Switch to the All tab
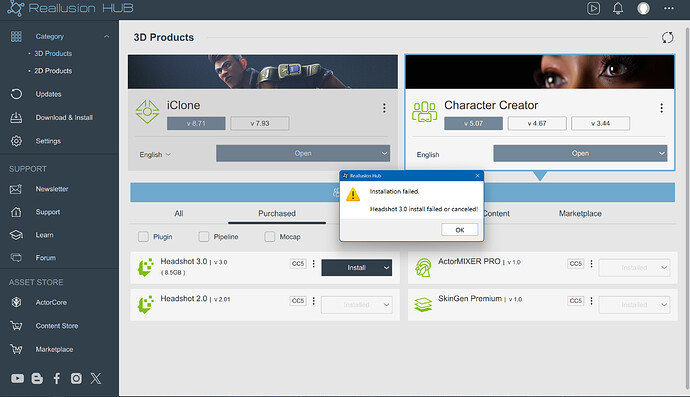Viewport: 690px width, 397px height. tap(179, 213)
